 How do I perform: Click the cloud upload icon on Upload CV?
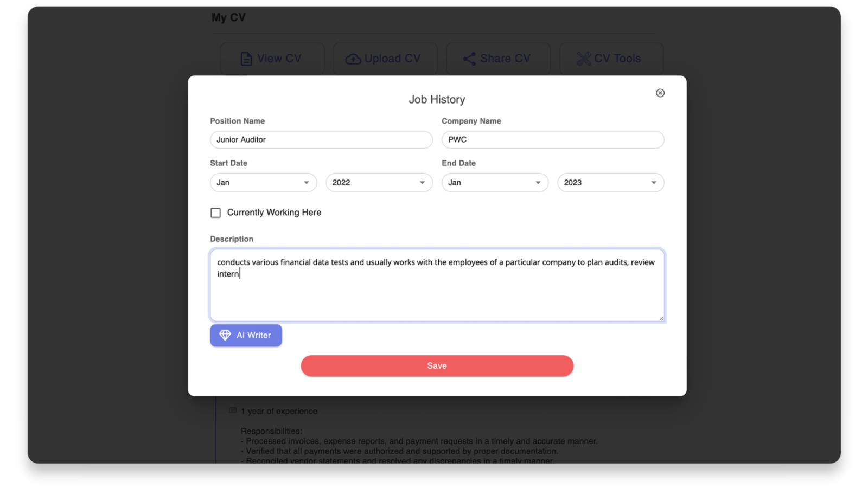click(x=353, y=58)
